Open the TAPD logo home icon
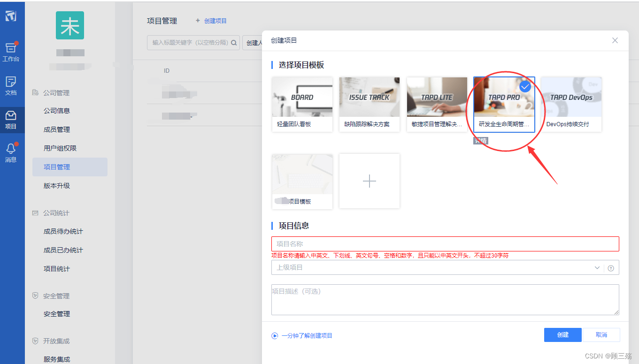The image size is (639, 364). tap(11, 15)
